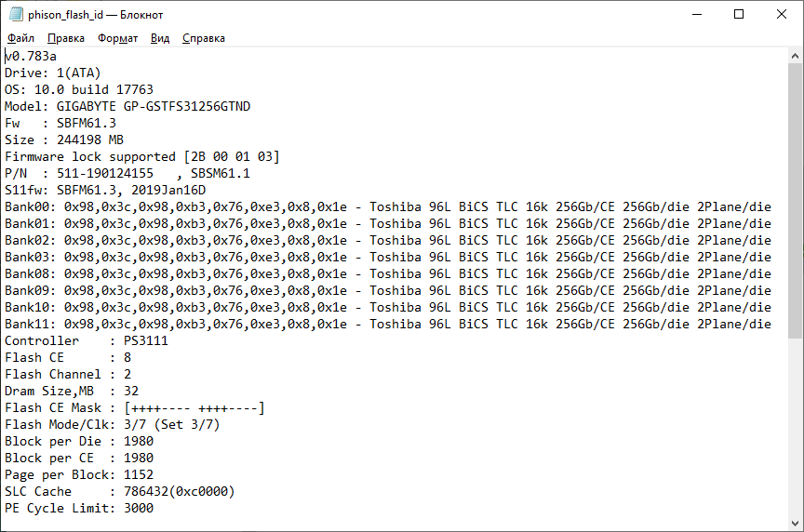Click the version text v0.783a
The image size is (804, 532).
pos(31,56)
